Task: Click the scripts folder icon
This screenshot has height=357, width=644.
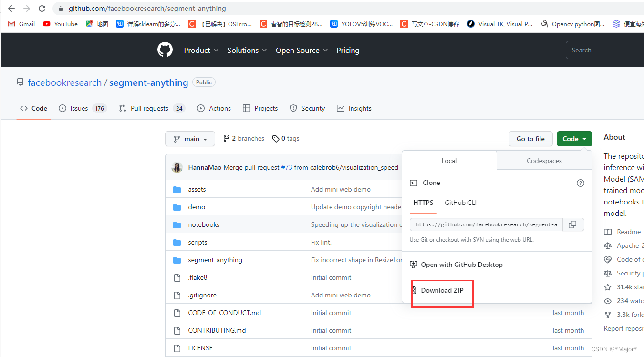Action: pos(177,243)
